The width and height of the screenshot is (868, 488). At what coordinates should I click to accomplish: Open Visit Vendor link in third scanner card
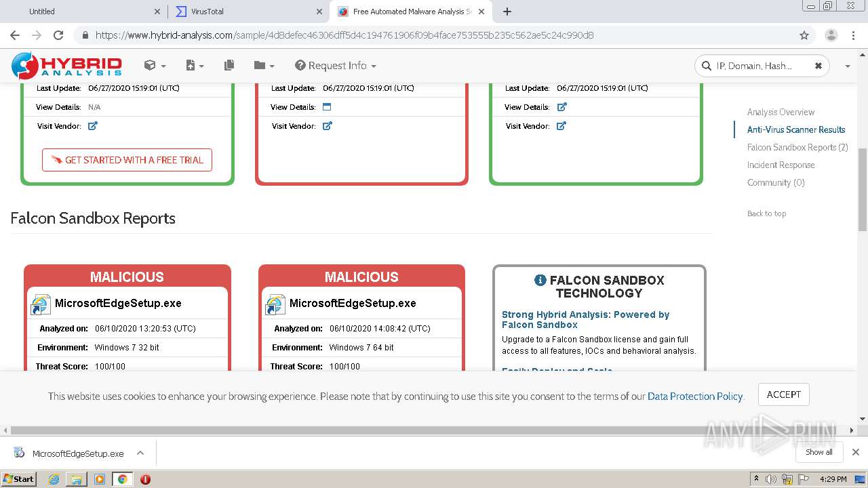tap(561, 125)
